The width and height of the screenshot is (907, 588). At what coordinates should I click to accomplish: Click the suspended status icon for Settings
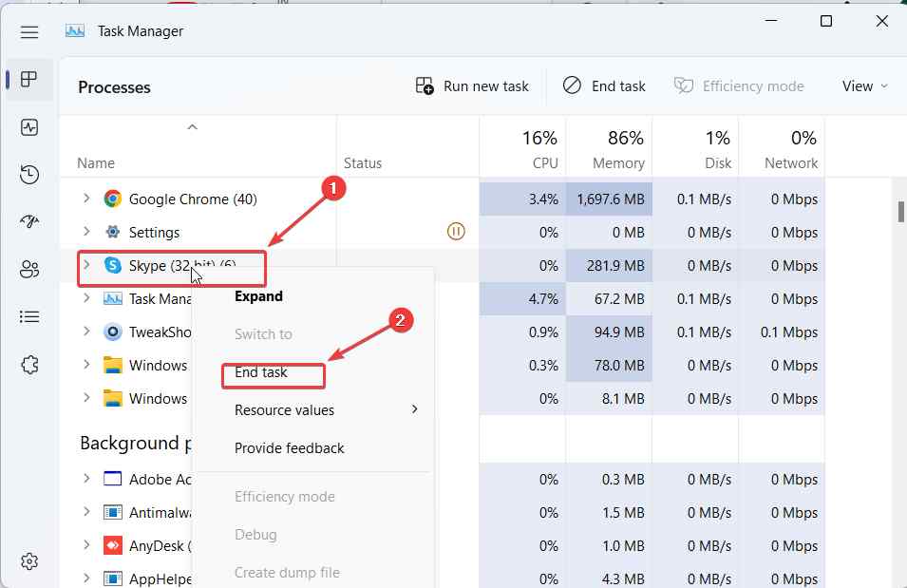point(456,232)
